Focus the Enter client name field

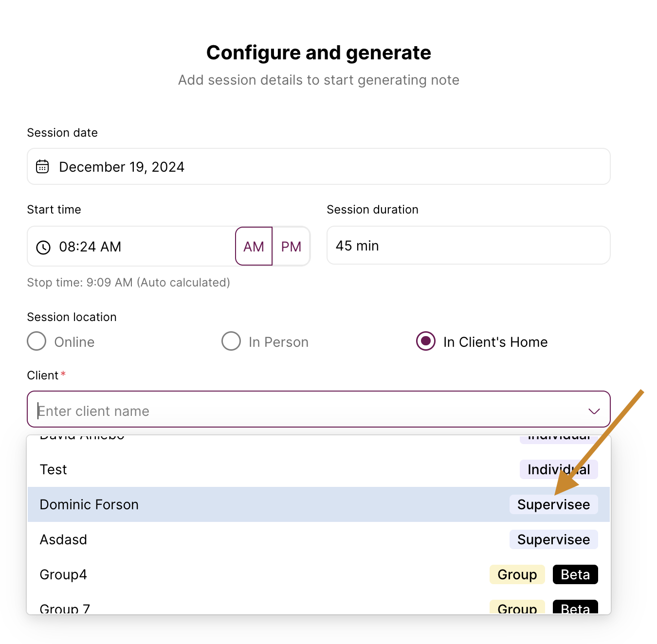pos(311,411)
